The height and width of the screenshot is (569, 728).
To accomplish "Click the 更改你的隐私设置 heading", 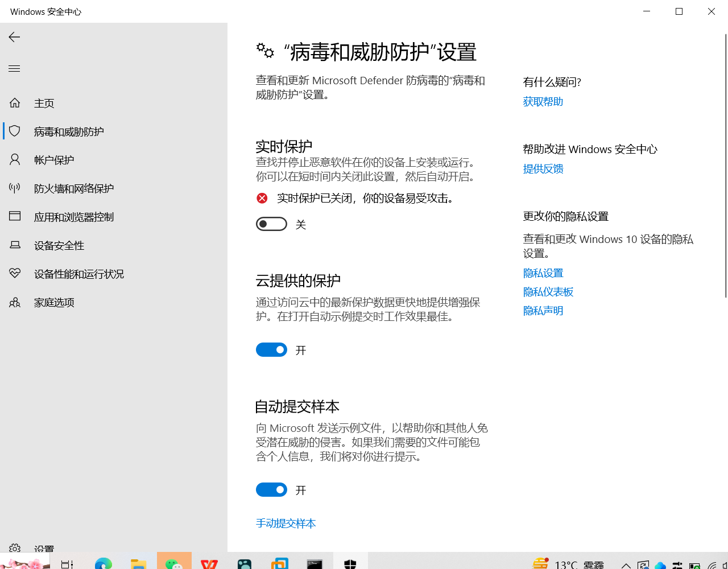I will coord(566,217).
